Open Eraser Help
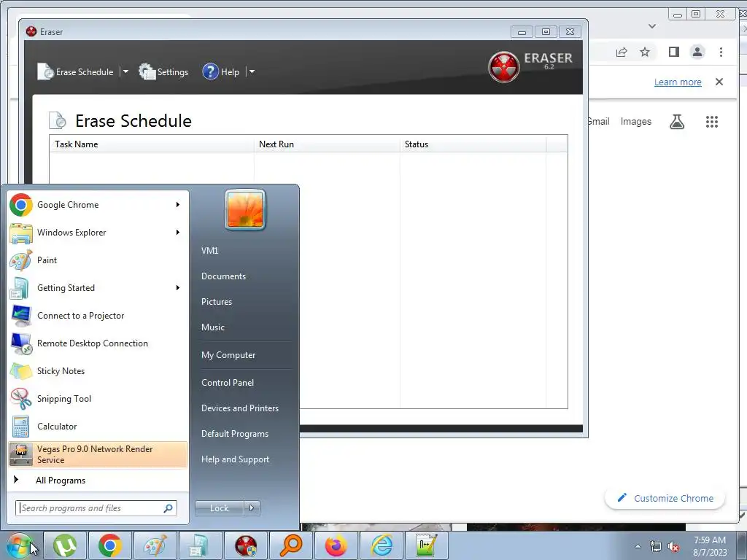 point(220,72)
